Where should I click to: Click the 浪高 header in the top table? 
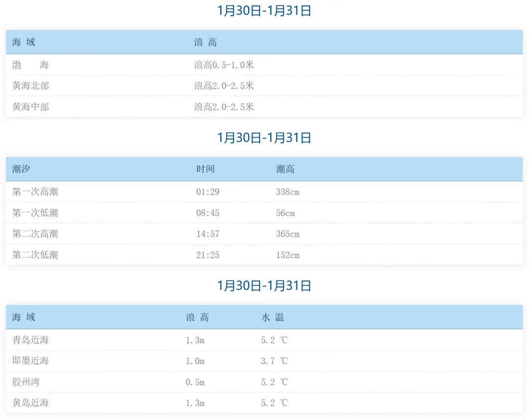(x=206, y=42)
